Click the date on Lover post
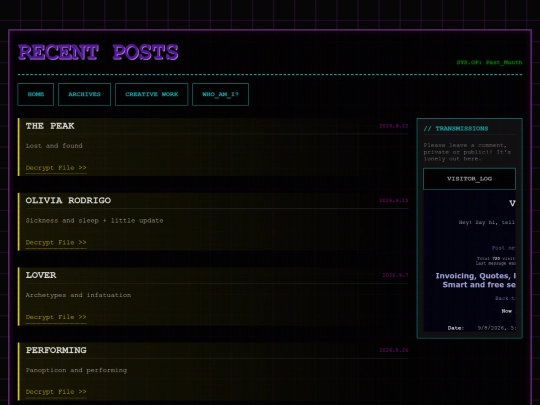This screenshot has width=540, height=405. pos(395,275)
